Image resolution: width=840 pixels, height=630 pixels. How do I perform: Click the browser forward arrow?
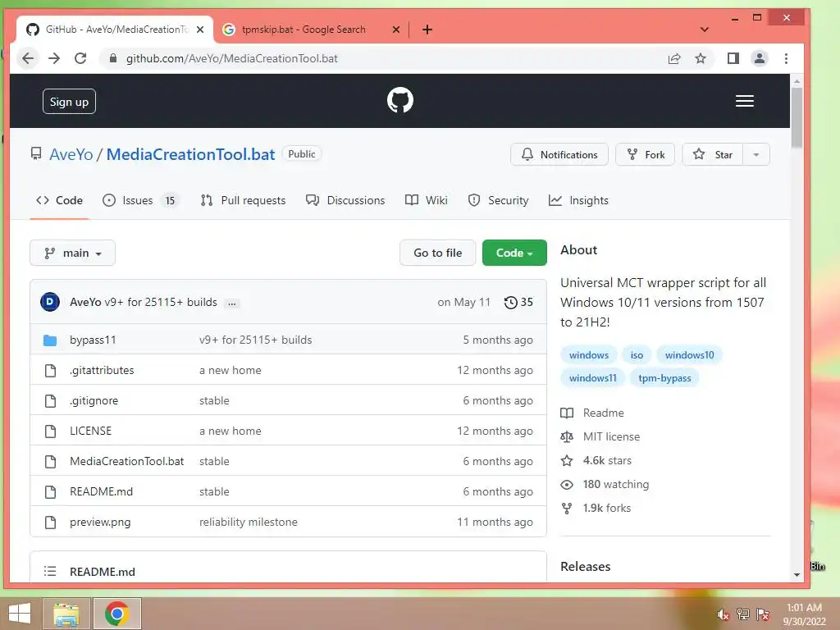tap(54, 58)
